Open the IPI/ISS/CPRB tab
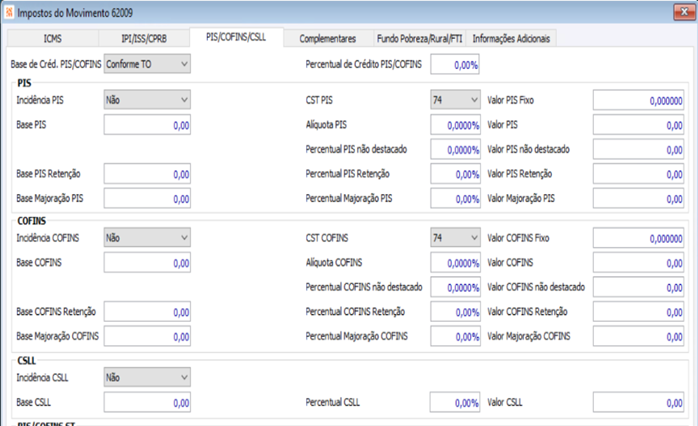The width and height of the screenshot is (698, 426). [144, 38]
